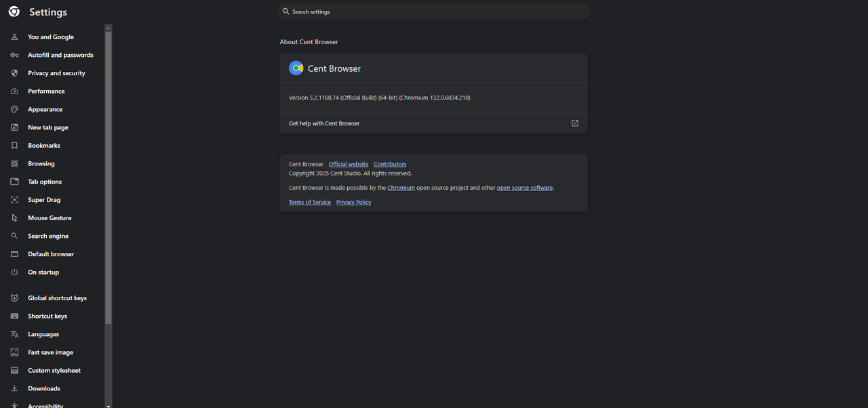
Task: Click the Tab options icon
Action: tap(14, 182)
